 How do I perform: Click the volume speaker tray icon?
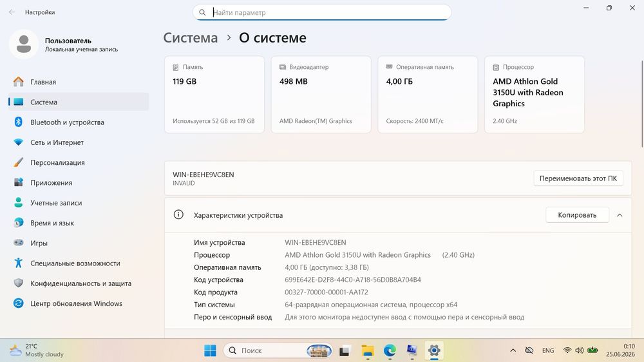coord(580,350)
